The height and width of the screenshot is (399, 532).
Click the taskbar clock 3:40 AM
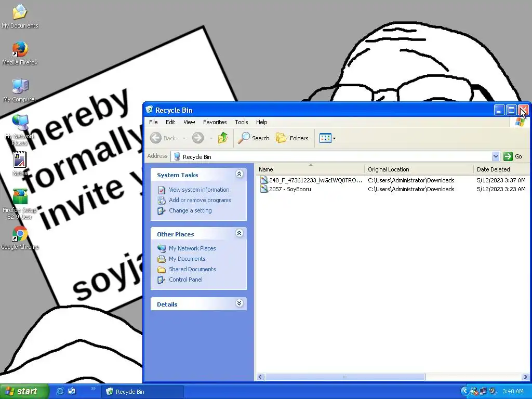513,391
